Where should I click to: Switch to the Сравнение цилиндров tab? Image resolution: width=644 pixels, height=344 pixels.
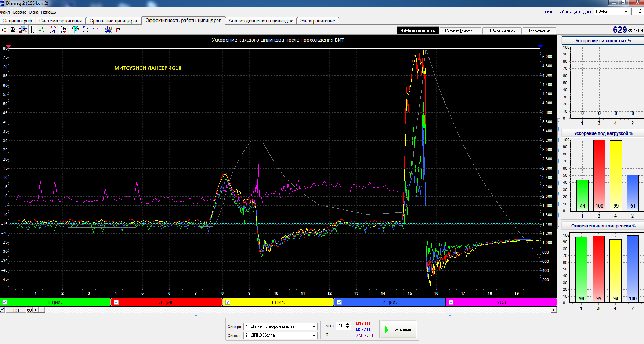[x=114, y=21]
